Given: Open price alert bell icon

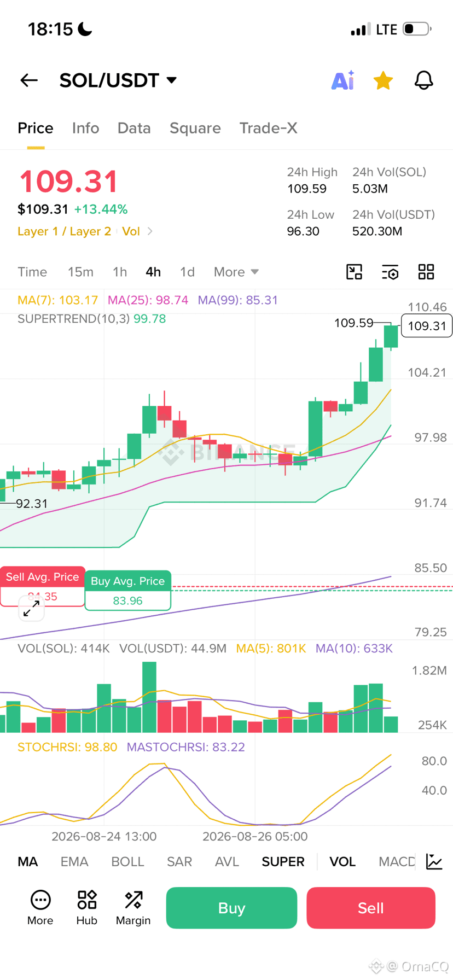Looking at the screenshot, I should pyautogui.click(x=423, y=80).
